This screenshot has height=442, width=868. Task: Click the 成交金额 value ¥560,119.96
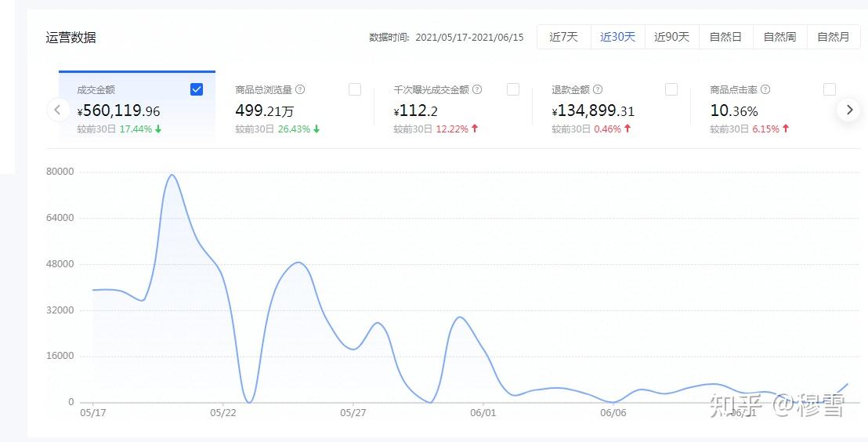[118, 110]
